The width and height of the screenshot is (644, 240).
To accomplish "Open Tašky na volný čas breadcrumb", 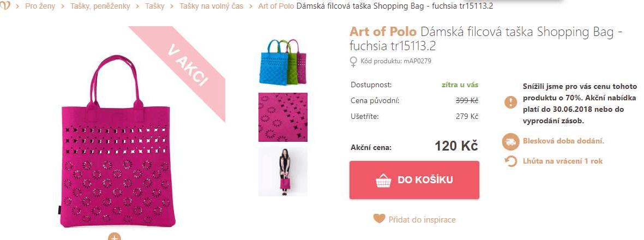I will [x=211, y=6].
